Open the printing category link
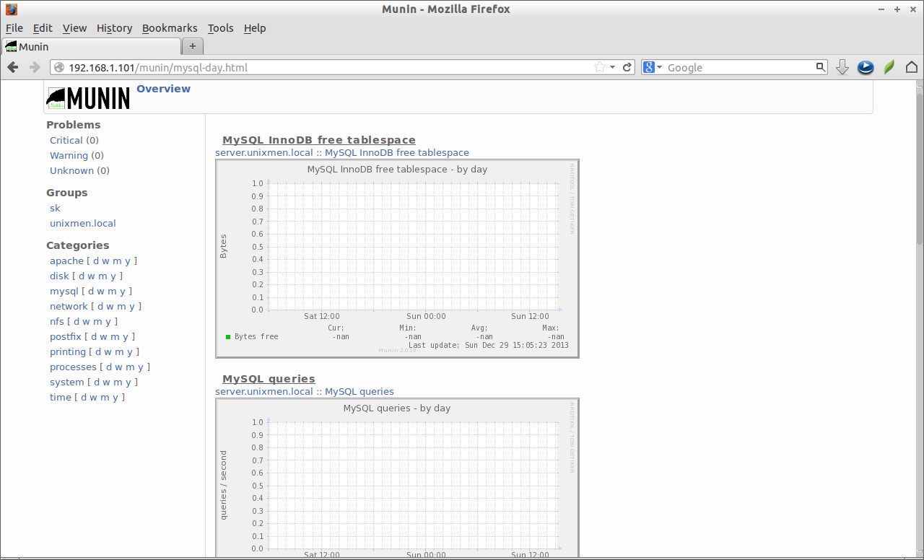This screenshot has height=560, width=924. point(68,351)
